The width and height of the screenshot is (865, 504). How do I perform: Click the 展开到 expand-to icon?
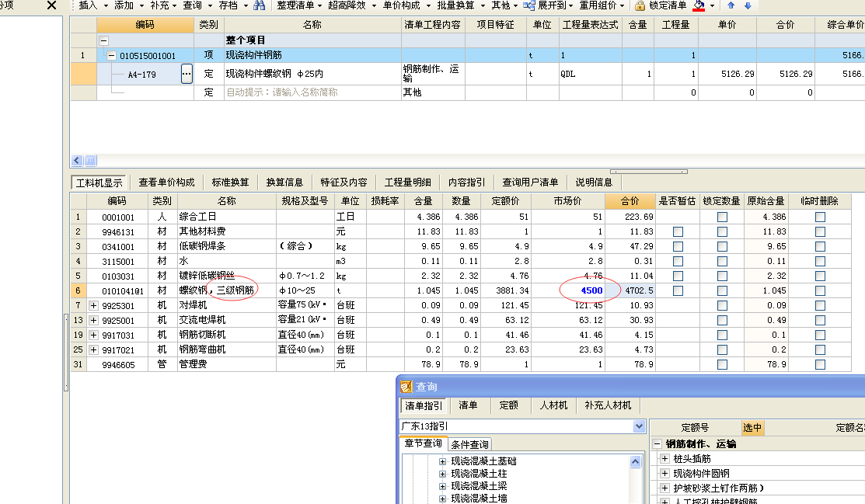pos(529,5)
